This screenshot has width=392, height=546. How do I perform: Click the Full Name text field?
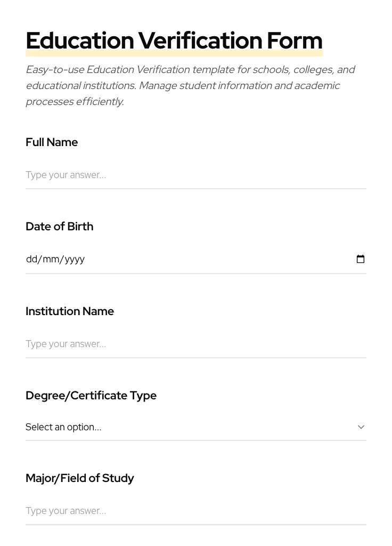click(196, 174)
